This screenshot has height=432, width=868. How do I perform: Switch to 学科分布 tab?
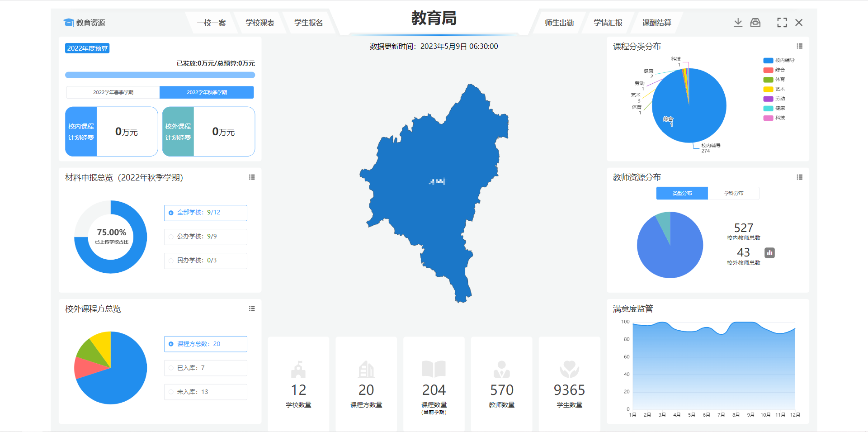[x=733, y=193]
